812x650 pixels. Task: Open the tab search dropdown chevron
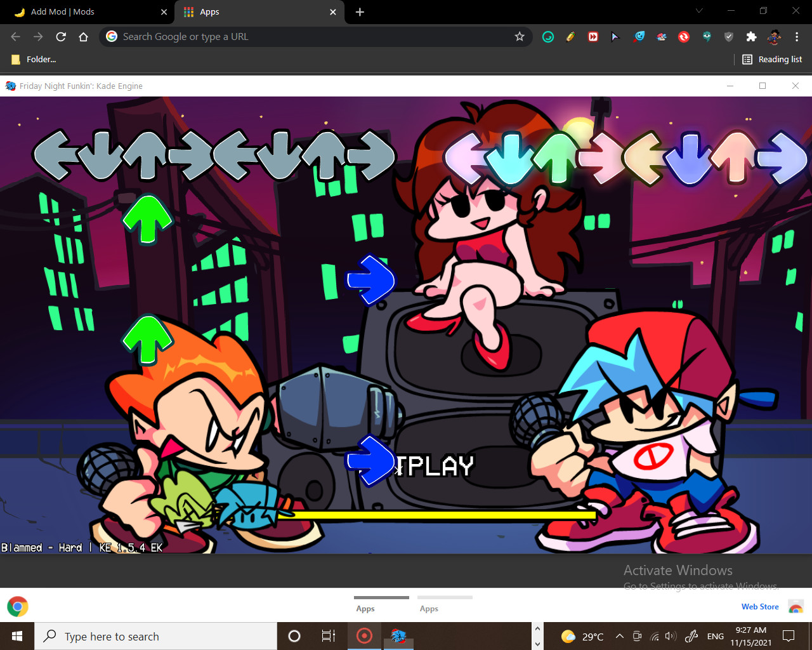coord(699,11)
